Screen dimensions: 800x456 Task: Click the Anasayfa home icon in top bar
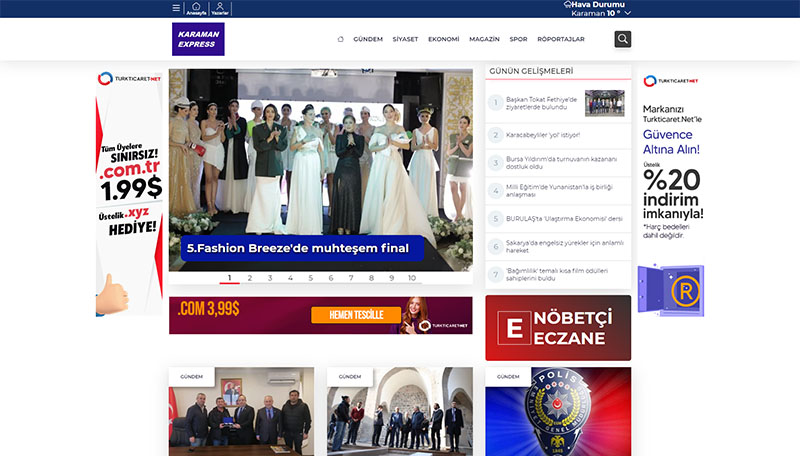(x=196, y=8)
